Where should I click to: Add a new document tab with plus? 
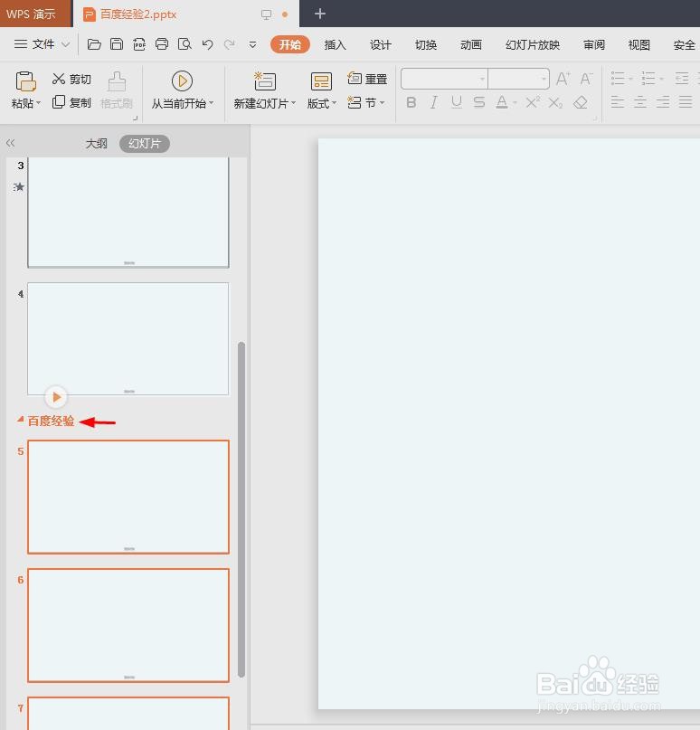tap(320, 14)
